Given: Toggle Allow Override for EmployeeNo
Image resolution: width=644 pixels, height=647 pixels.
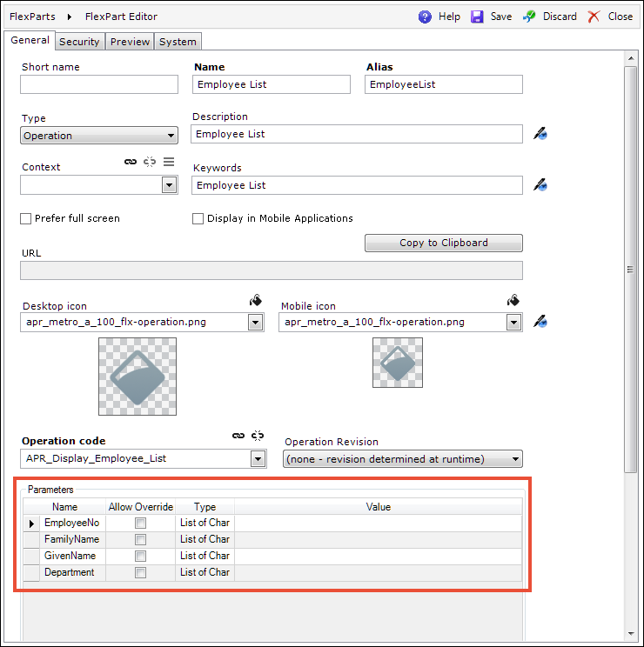Looking at the screenshot, I should point(140,524).
